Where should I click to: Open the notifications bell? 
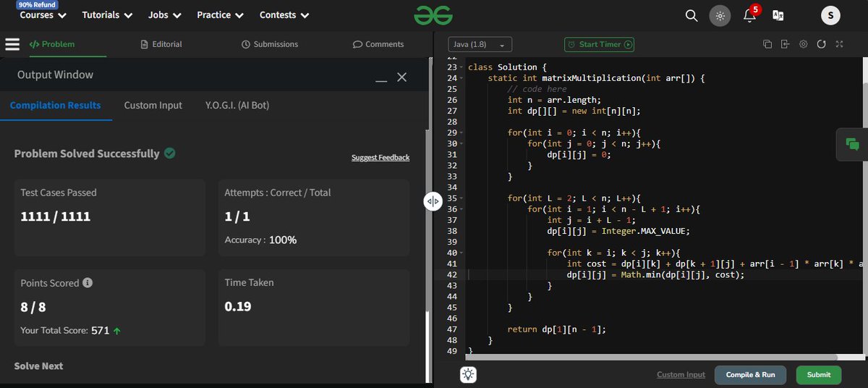(x=750, y=14)
